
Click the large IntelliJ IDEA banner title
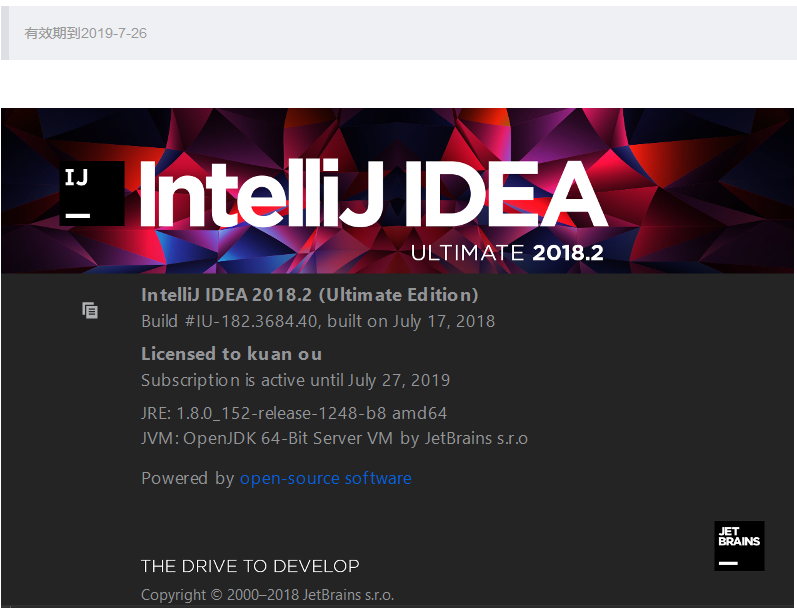coord(373,193)
